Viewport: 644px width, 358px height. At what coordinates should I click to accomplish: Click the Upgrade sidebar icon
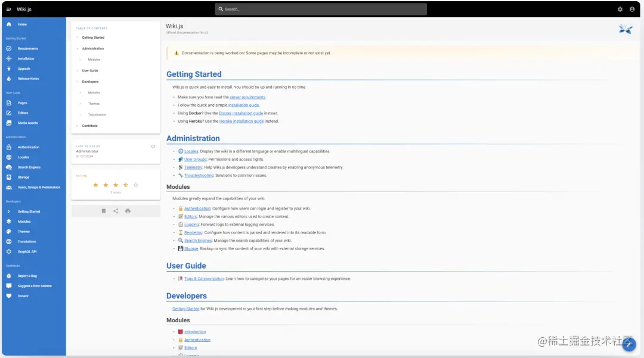(8, 69)
